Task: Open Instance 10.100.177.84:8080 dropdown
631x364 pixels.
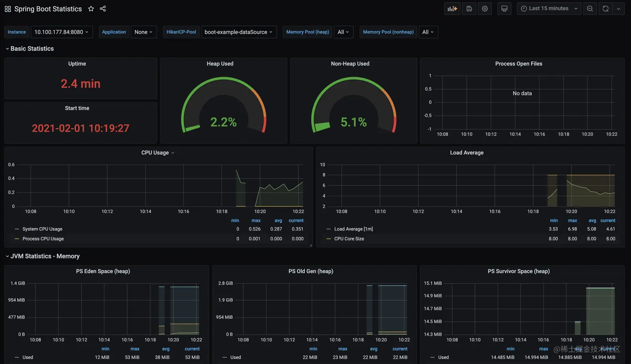Action: click(61, 32)
